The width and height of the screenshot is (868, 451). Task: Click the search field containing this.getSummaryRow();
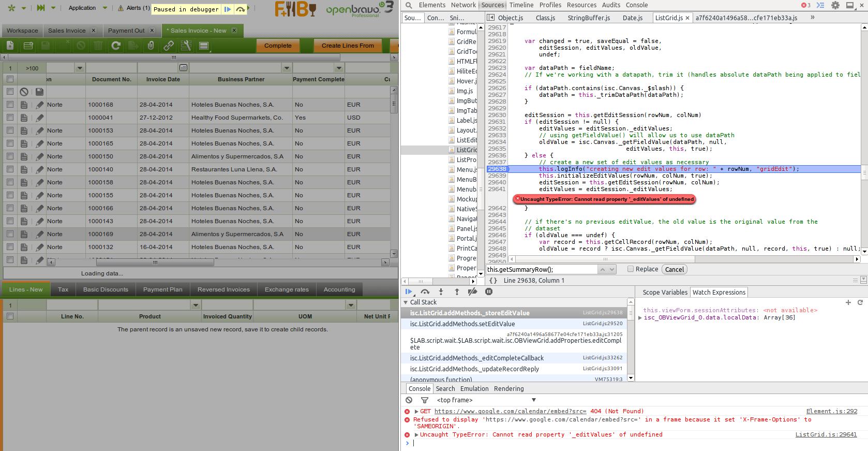541,269
